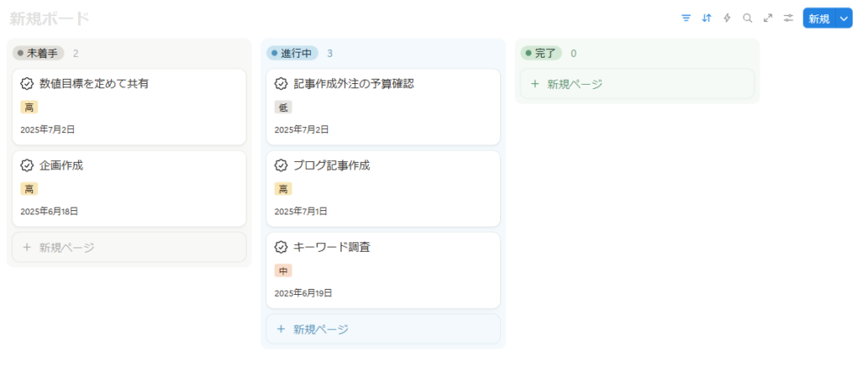This screenshot has width=868, height=378.
Task: Add 新規ページ in the 完了 column
Action: point(637,84)
